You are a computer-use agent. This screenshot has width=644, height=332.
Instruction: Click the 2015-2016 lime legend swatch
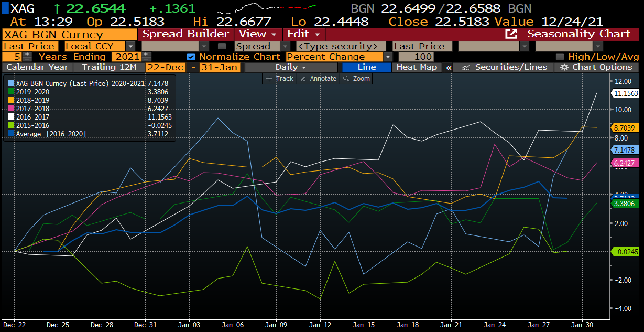pyautogui.click(x=12, y=125)
